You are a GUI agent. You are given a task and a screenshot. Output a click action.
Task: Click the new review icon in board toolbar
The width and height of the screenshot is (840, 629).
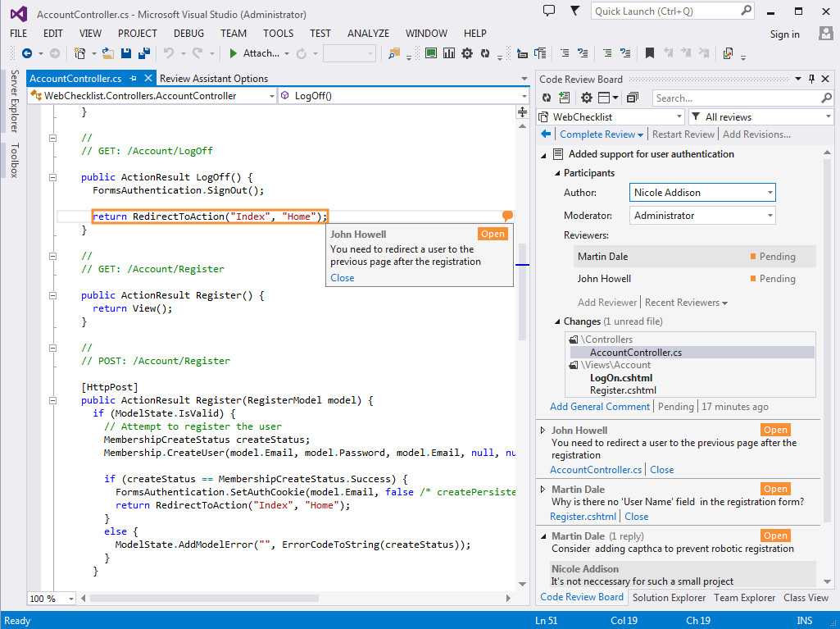pyautogui.click(x=564, y=97)
